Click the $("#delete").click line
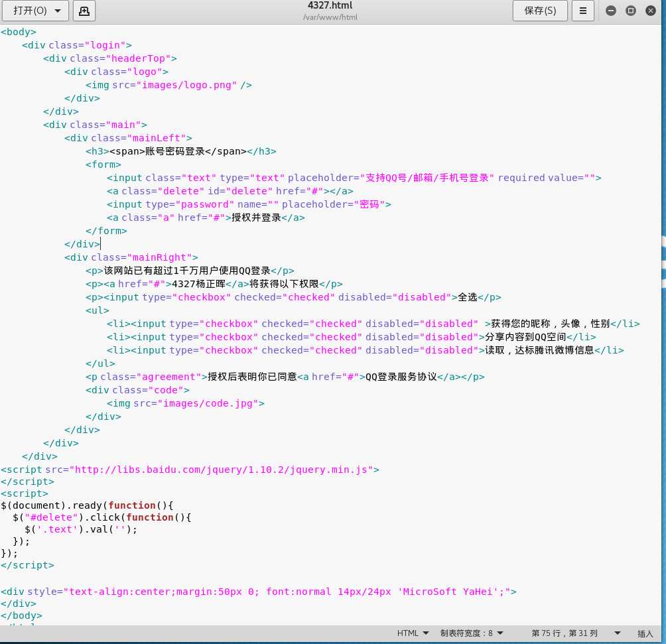This screenshot has width=666, height=644. tap(102, 517)
